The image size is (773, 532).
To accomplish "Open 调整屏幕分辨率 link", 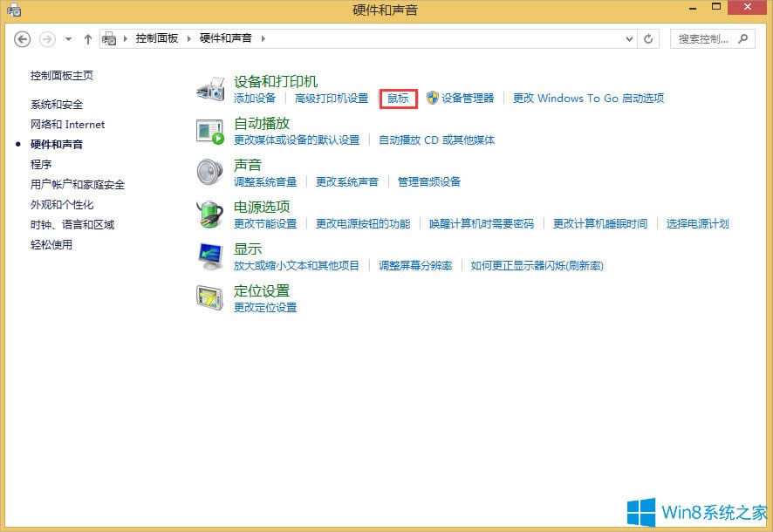I will point(415,266).
